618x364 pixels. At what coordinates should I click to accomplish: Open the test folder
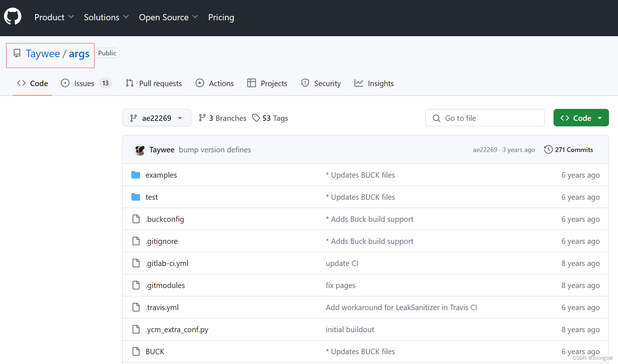(152, 197)
